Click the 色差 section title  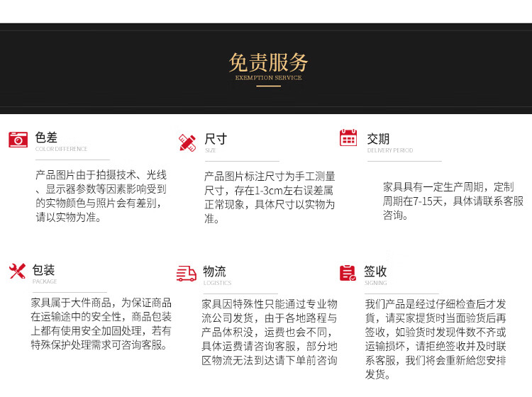pos(46,138)
